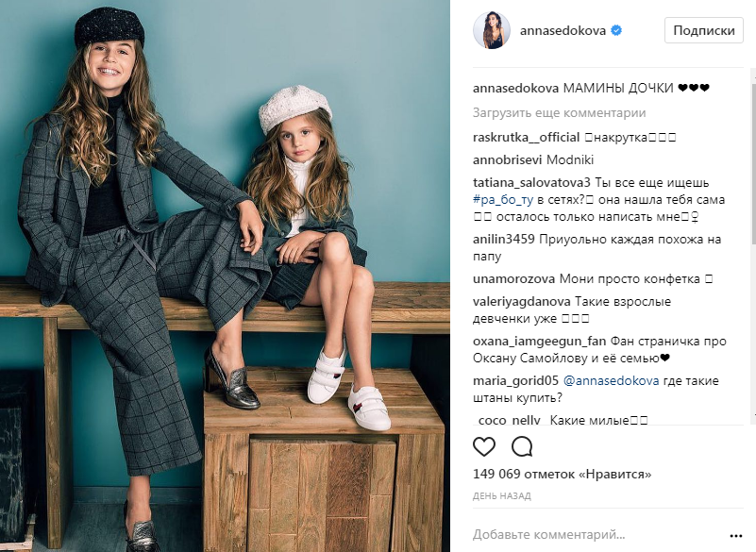Open tatiana_salovatova3 commenter profile
Viewport: 756px width, 552px height.
531,183
